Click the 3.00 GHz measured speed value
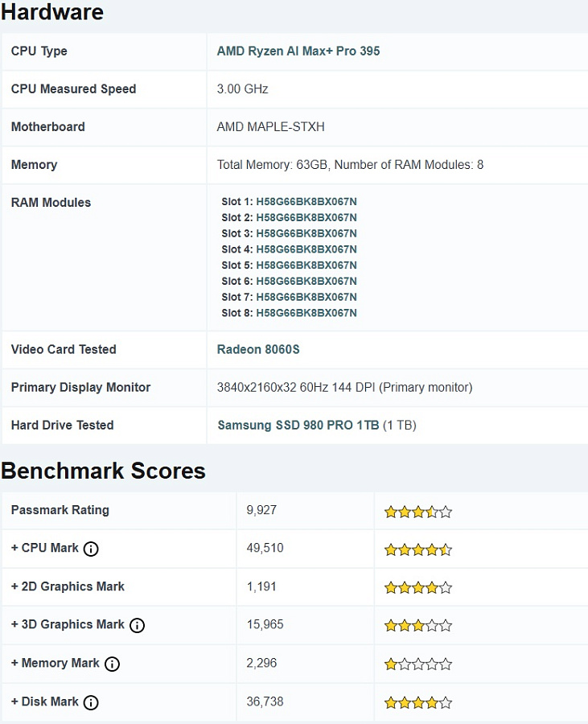This screenshot has width=588, height=724. coord(242,88)
